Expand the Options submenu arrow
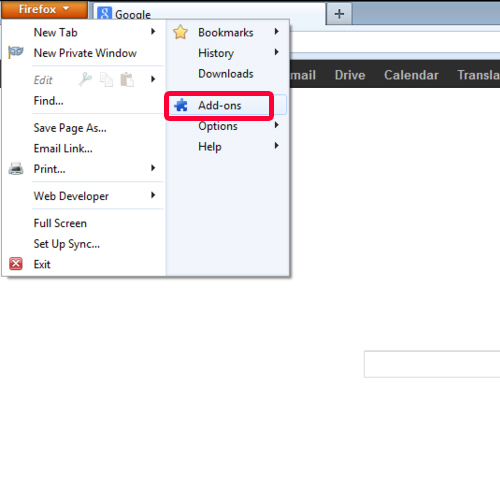This screenshot has width=500, height=500. 276,125
